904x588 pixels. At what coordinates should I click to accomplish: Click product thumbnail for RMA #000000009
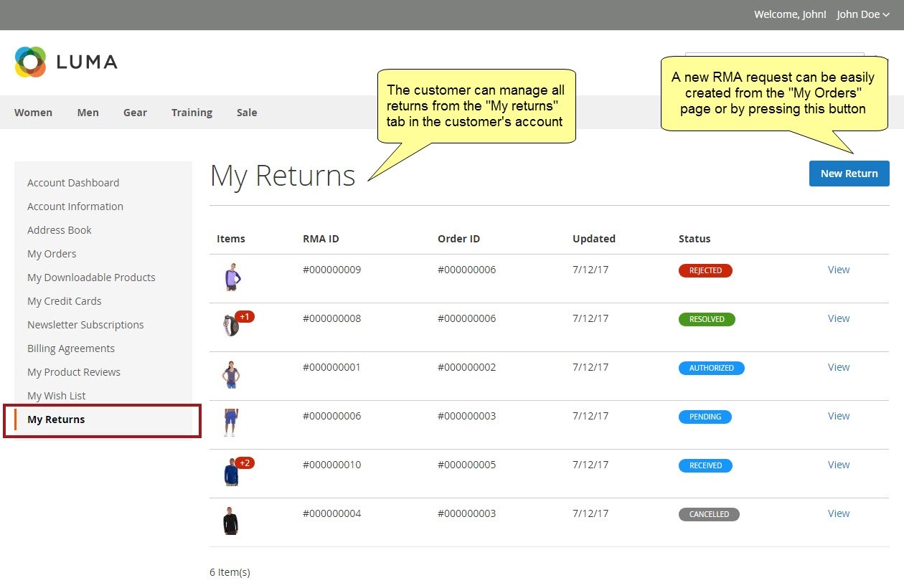231,277
